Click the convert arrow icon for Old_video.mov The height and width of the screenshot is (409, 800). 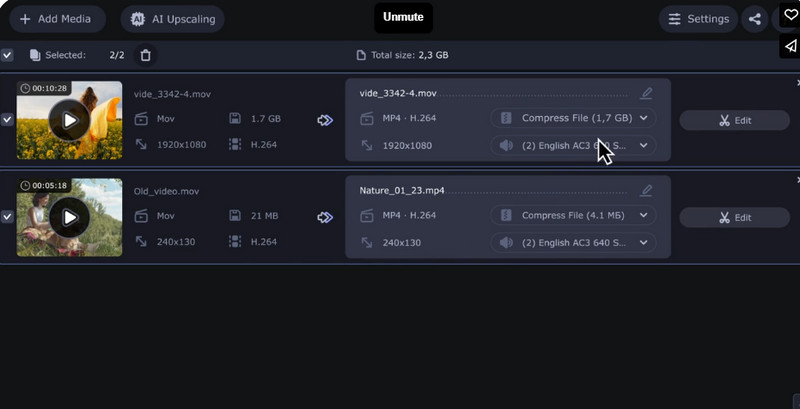point(325,217)
